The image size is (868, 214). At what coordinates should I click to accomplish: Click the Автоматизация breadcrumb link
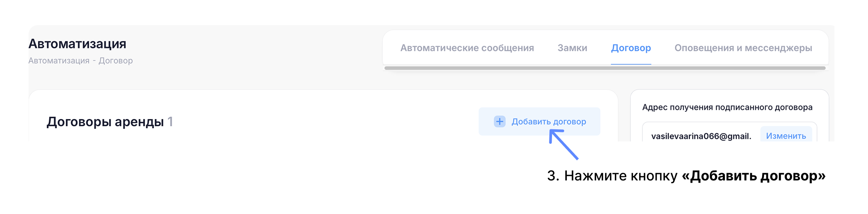[59, 61]
